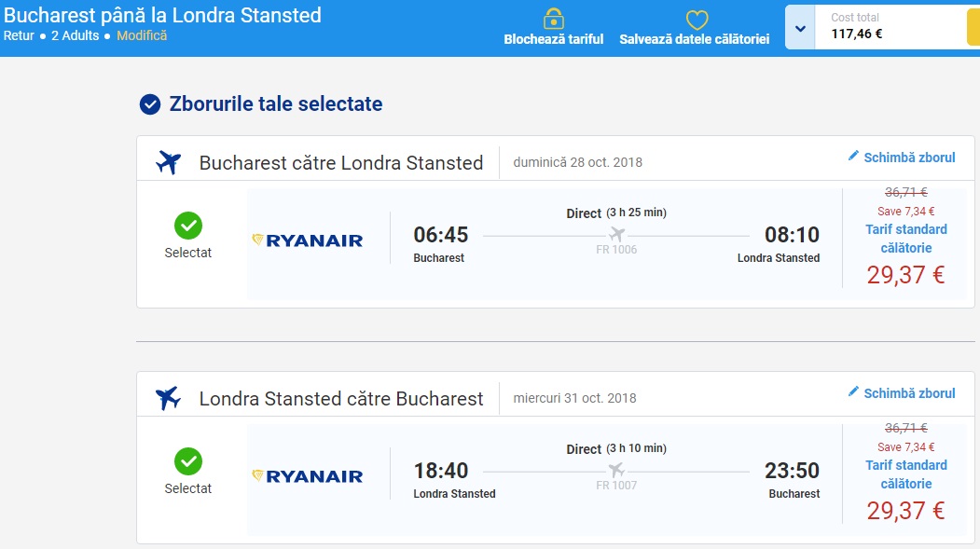Viewport: 980px width, 549px height.
Task: Select Salvează datele călătoriei option
Action: (x=695, y=39)
